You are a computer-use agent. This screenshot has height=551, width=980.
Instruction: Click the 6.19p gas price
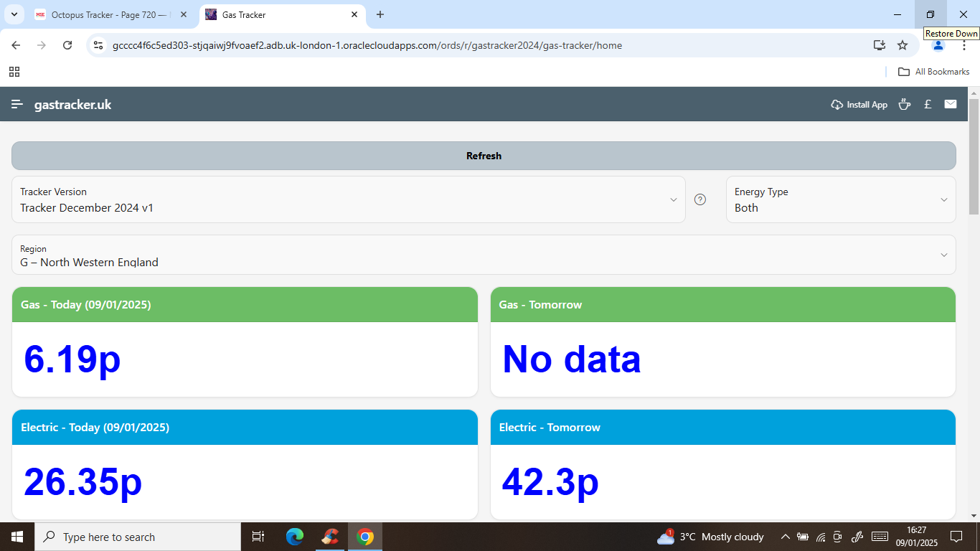(x=72, y=359)
